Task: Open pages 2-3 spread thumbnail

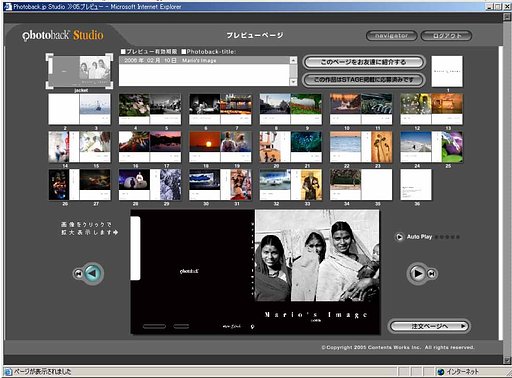Action: (79, 109)
